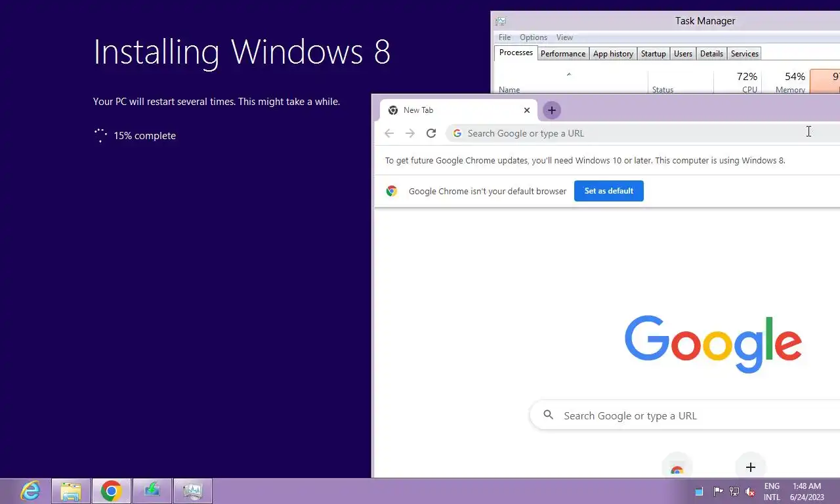Switch to the Services tab
Image resolution: width=840 pixels, height=504 pixels.
coord(745,54)
